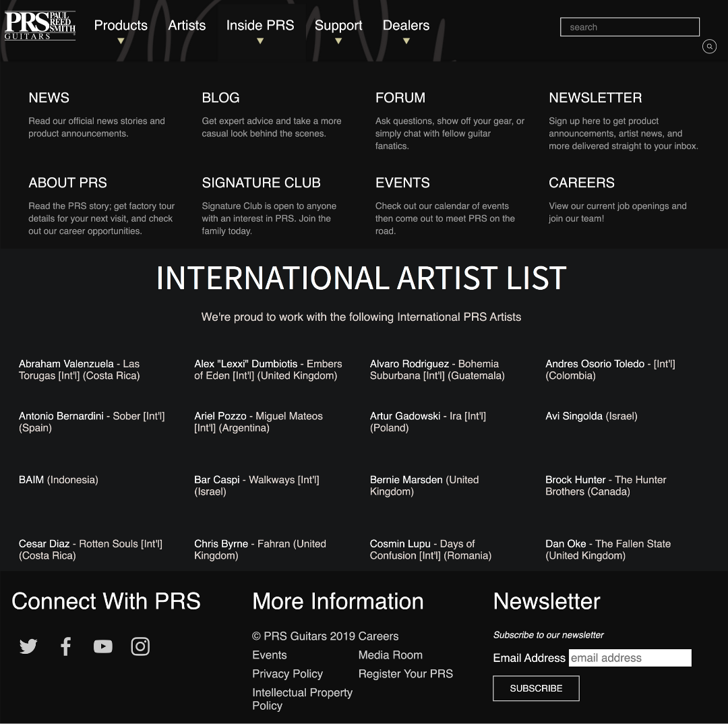Open the Media Room link
The height and width of the screenshot is (728, 728).
pyautogui.click(x=390, y=655)
